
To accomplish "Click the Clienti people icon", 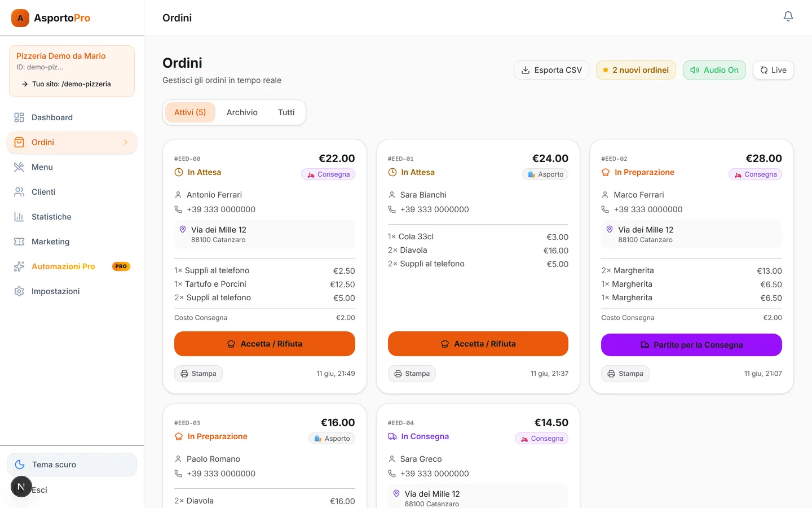I will point(19,192).
